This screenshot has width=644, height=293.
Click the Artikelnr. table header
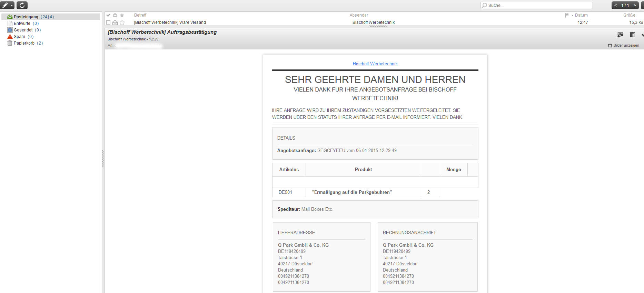(x=289, y=170)
